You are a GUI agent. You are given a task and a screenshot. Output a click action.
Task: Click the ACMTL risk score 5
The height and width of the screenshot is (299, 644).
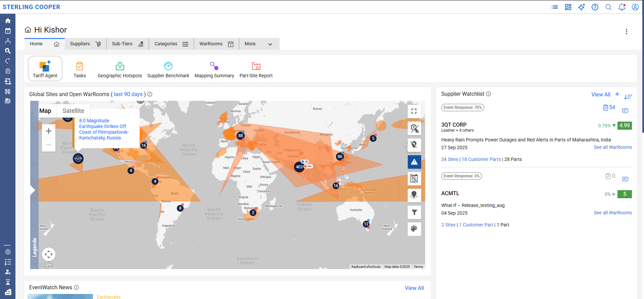click(x=625, y=194)
